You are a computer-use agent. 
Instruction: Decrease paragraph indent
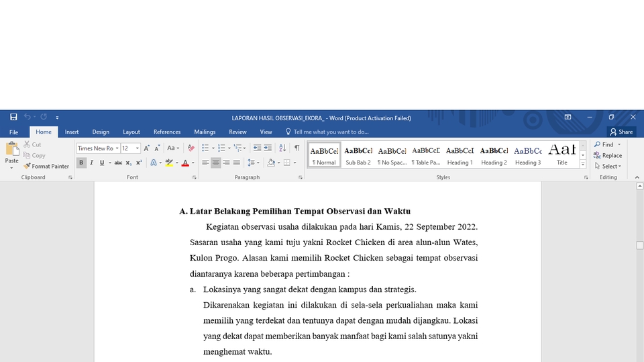coord(257,148)
